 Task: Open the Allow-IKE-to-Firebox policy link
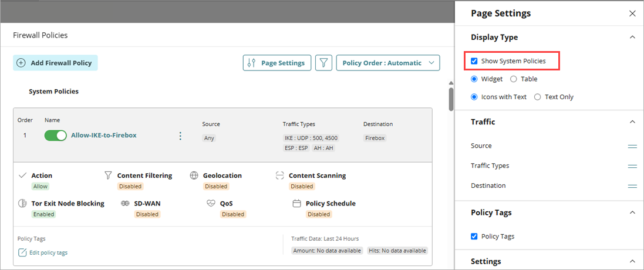104,135
